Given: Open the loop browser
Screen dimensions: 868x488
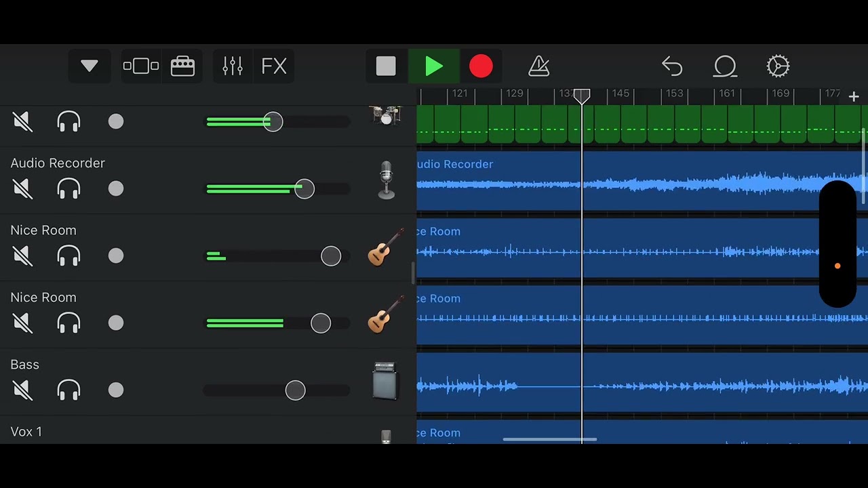Looking at the screenshot, I should [725, 66].
